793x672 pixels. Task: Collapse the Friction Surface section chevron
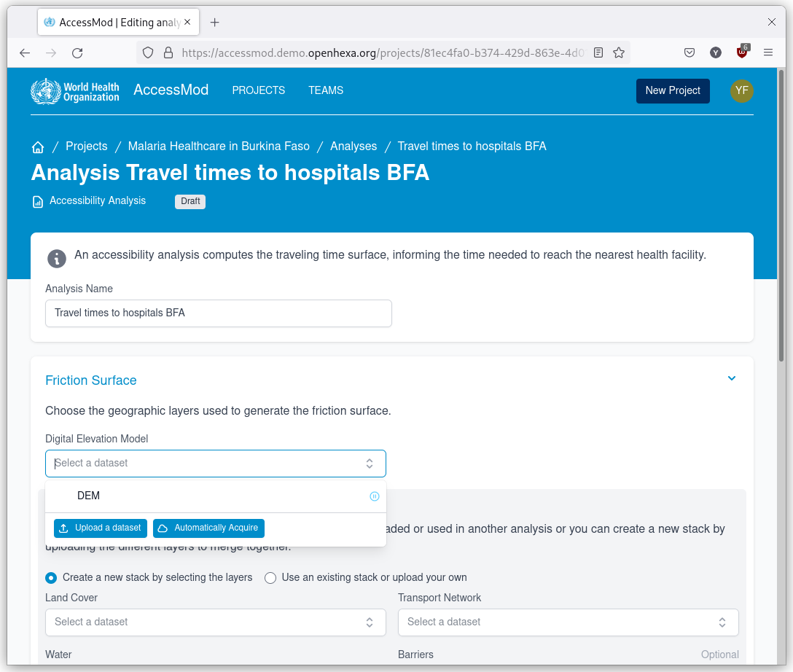click(x=732, y=378)
